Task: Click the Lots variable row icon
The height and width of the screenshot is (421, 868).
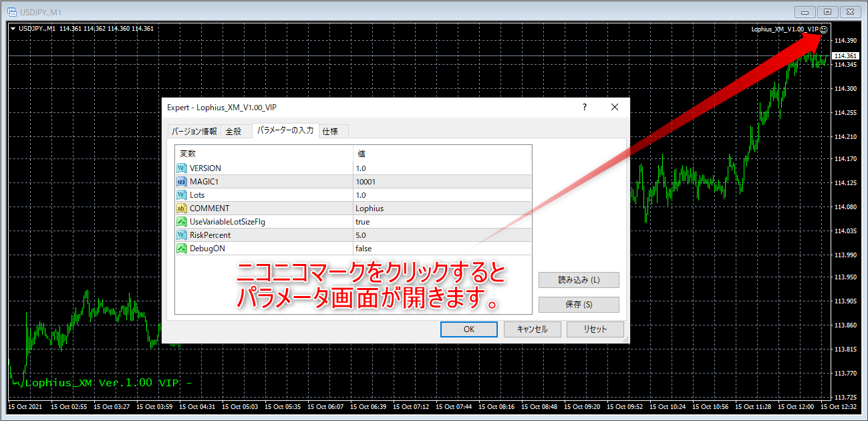Action: tap(182, 195)
